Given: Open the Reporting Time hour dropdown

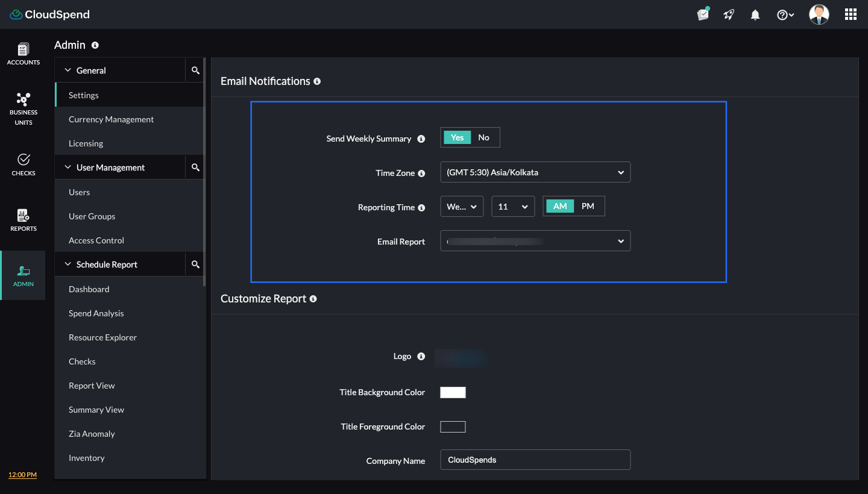Looking at the screenshot, I should pyautogui.click(x=513, y=207).
